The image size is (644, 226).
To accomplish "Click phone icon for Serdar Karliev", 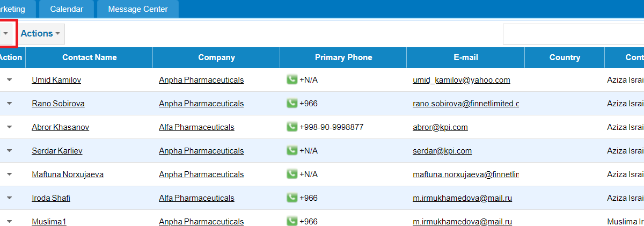I will [x=292, y=150].
